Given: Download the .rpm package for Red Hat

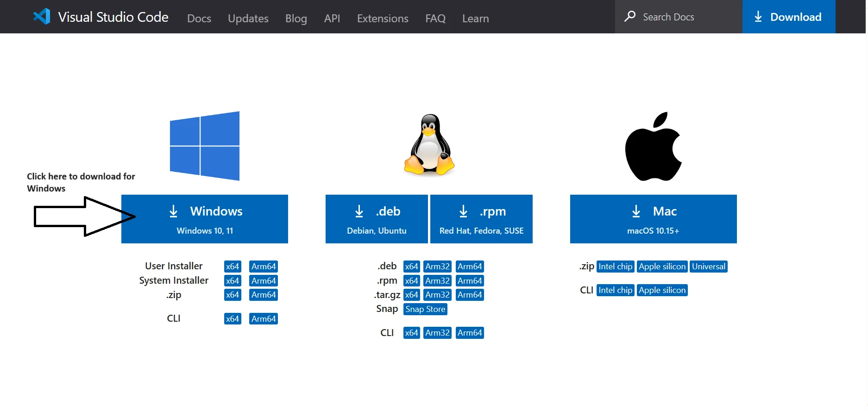Looking at the screenshot, I should [x=481, y=219].
